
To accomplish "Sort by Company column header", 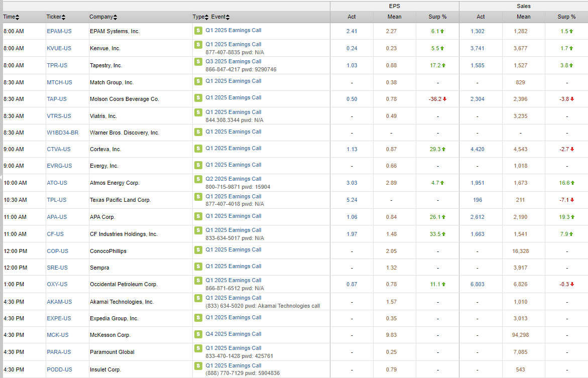I will point(103,17).
